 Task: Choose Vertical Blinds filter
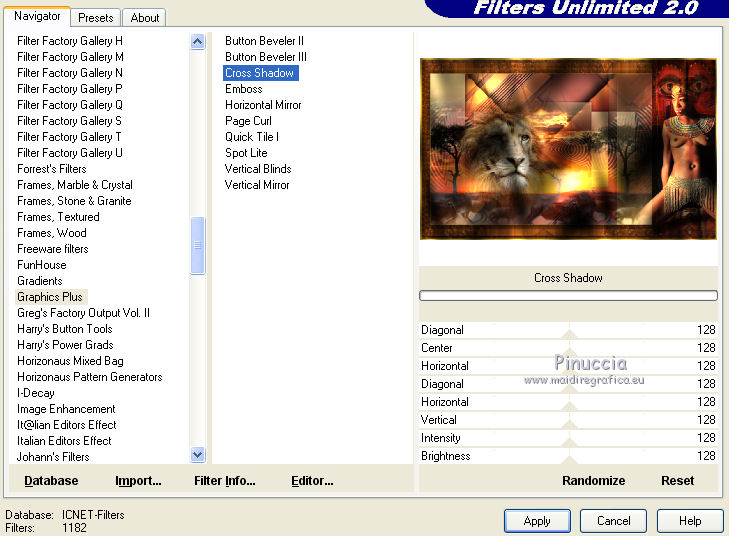click(x=258, y=169)
